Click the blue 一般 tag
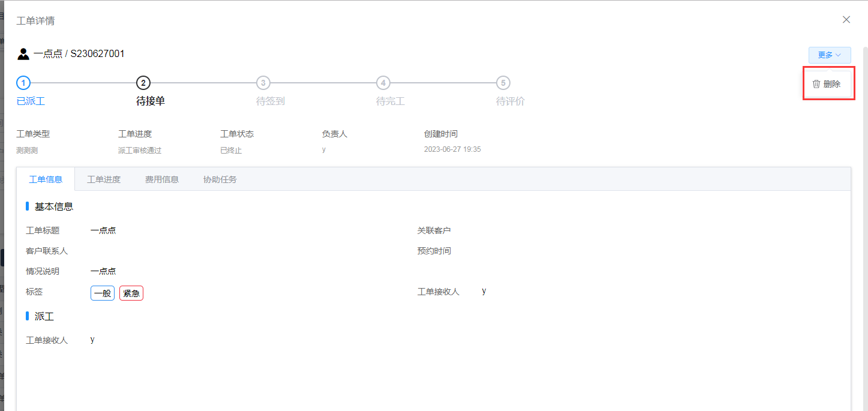Viewport: 868px width, 411px height. point(103,293)
